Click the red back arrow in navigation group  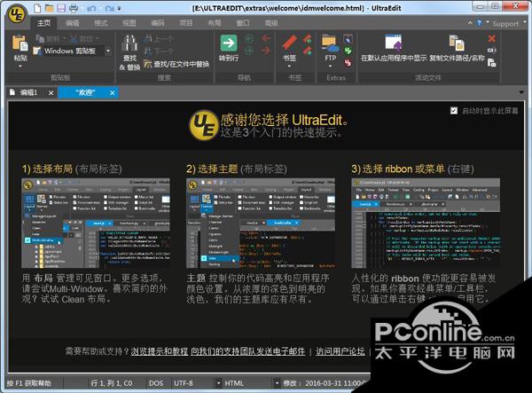[266, 38]
